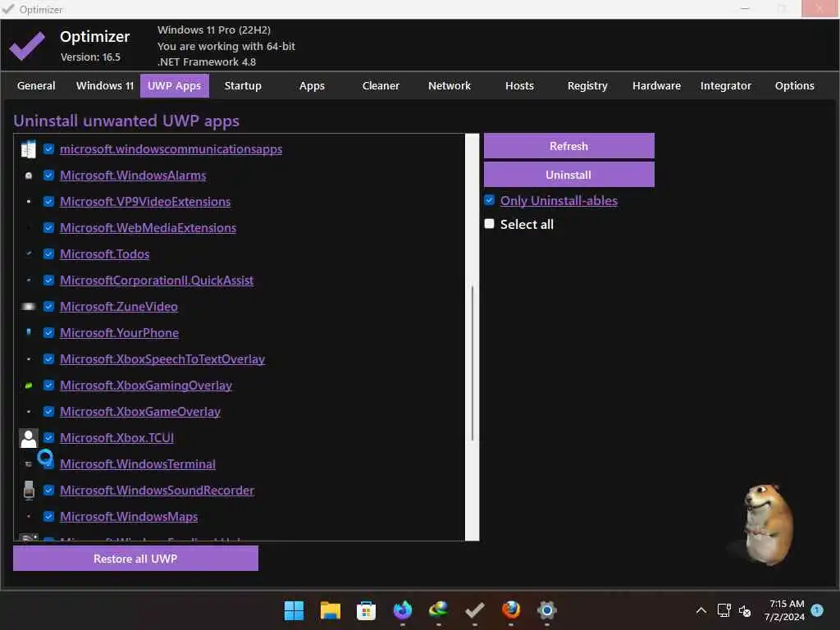Switch to the Hardware tab
Image resolution: width=840 pixels, height=630 pixels.
click(x=656, y=85)
